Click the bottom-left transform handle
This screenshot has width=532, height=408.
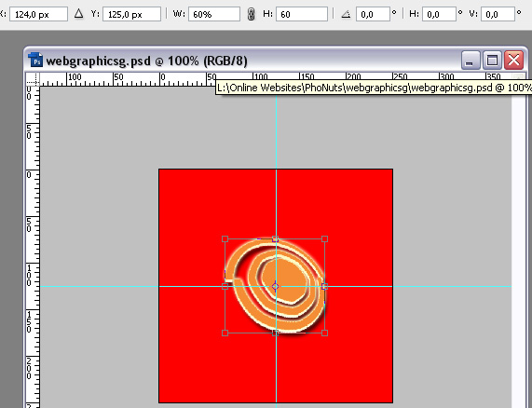tap(225, 333)
